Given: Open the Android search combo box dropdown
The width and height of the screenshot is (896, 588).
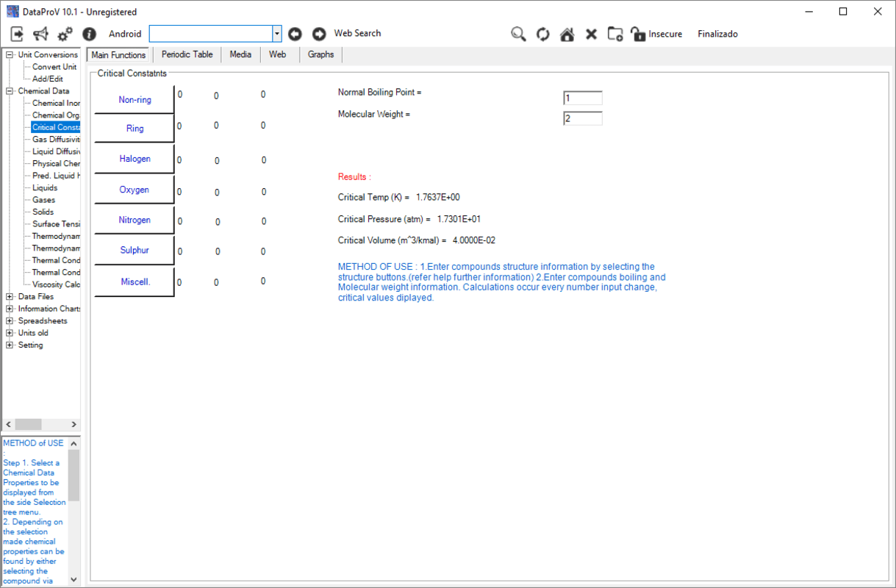Looking at the screenshot, I should pyautogui.click(x=277, y=34).
